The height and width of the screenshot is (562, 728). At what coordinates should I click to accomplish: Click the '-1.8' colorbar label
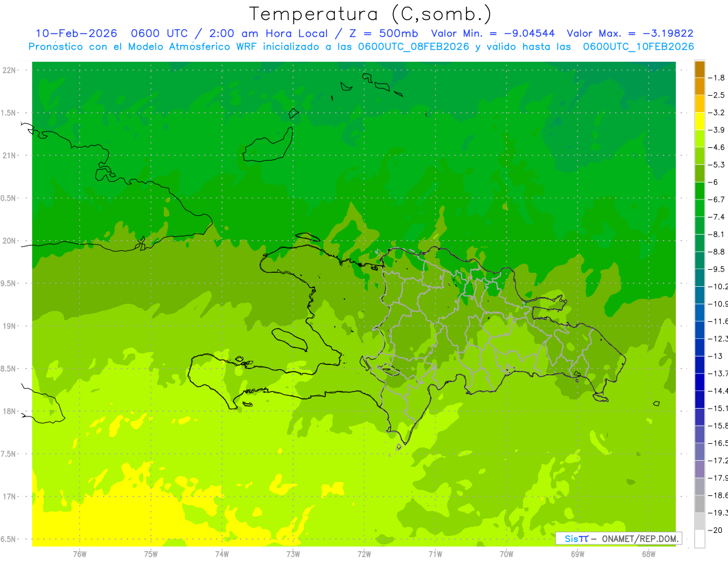pyautogui.click(x=716, y=78)
